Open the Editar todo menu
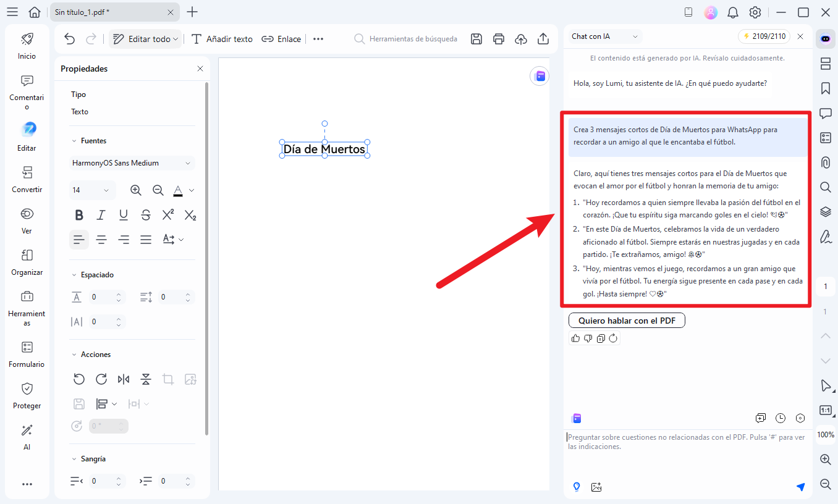This screenshot has height=504, width=838. pyautogui.click(x=146, y=39)
